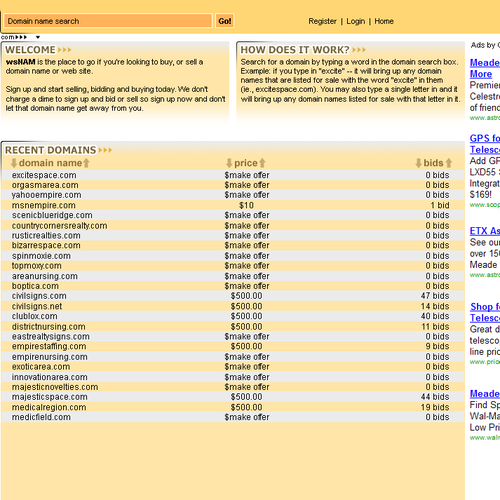The width and height of the screenshot is (500, 500).
Task: Click $500.00 price for clublox.com
Action: point(246,316)
